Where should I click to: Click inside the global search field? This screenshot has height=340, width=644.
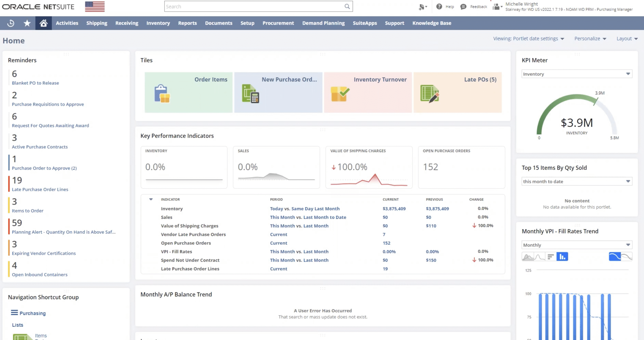pos(252,6)
